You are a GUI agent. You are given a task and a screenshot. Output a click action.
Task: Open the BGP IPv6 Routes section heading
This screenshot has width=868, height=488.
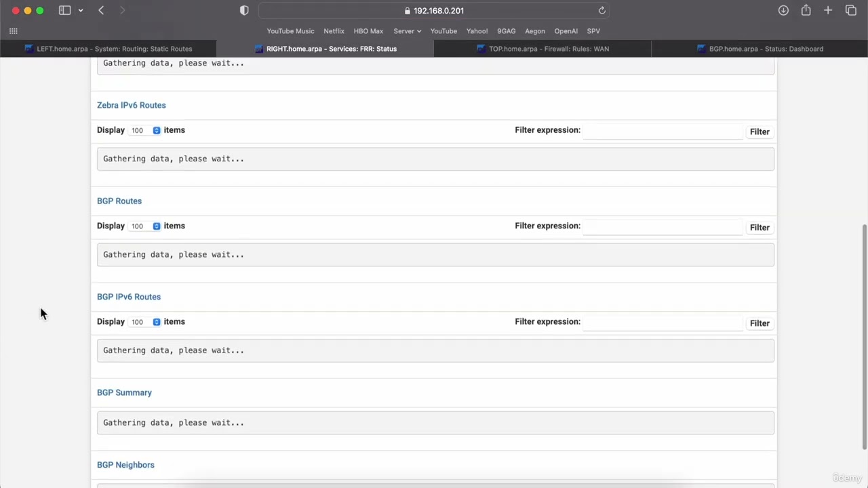tap(129, 297)
